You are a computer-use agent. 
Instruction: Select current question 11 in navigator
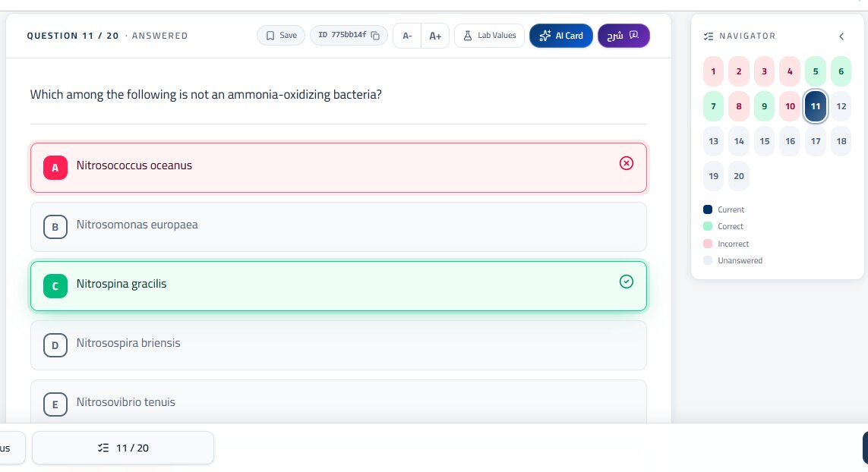coord(816,106)
